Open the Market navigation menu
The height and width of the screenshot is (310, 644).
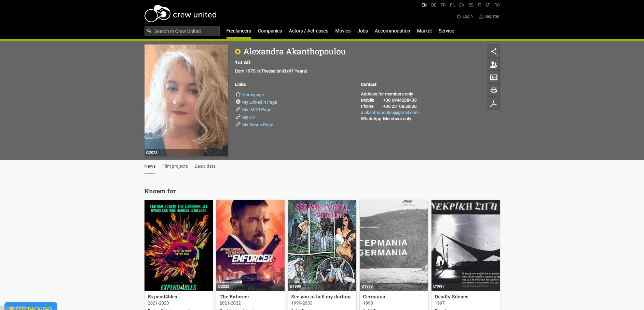coord(424,31)
